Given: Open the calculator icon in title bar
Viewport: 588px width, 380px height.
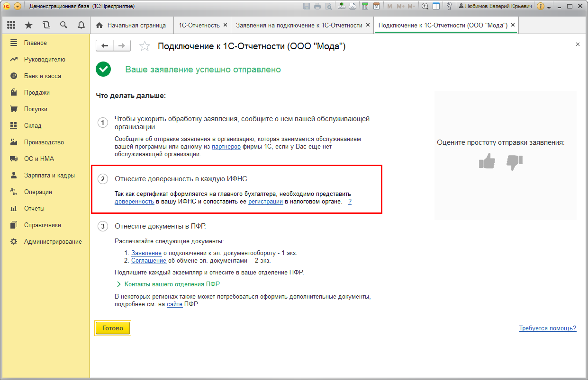Looking at the screenshot, I should click(x=365, y=6).
